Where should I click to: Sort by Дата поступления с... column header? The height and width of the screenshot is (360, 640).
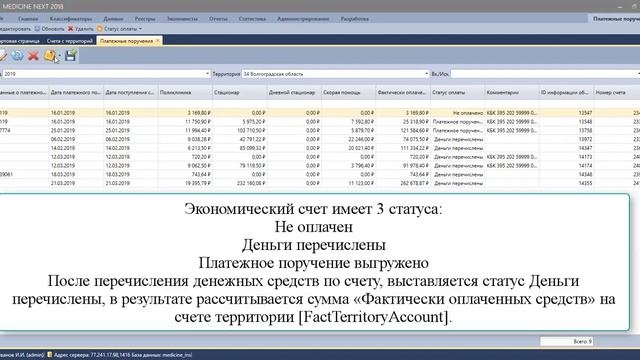(131, 93)
